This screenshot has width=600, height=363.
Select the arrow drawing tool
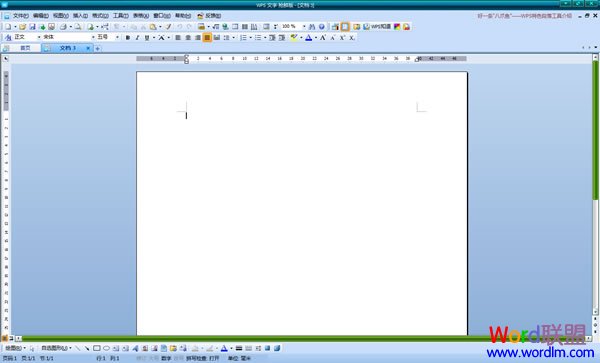(87, 348)
